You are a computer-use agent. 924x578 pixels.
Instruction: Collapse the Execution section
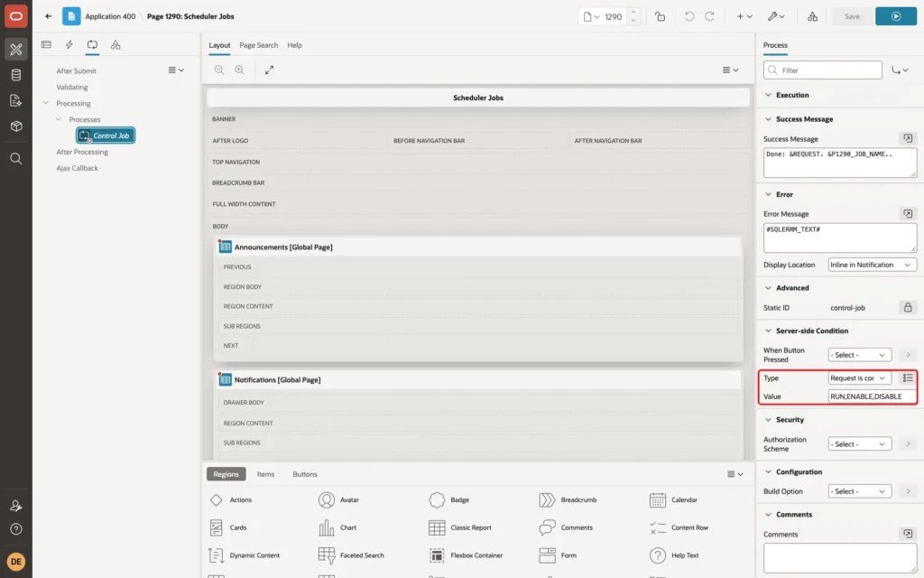click(x=768, y=95)
